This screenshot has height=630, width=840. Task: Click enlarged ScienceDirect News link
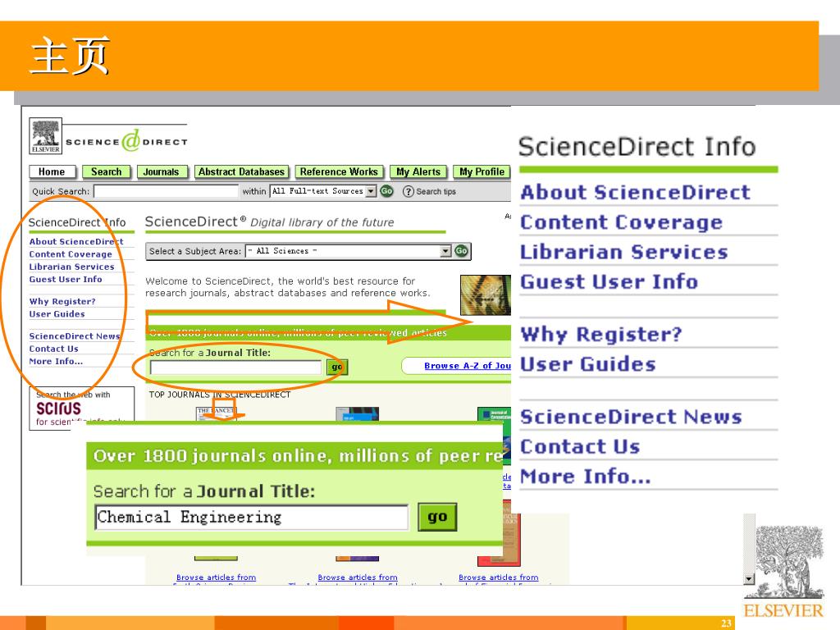pyautogui.click(x=631, y=416)
